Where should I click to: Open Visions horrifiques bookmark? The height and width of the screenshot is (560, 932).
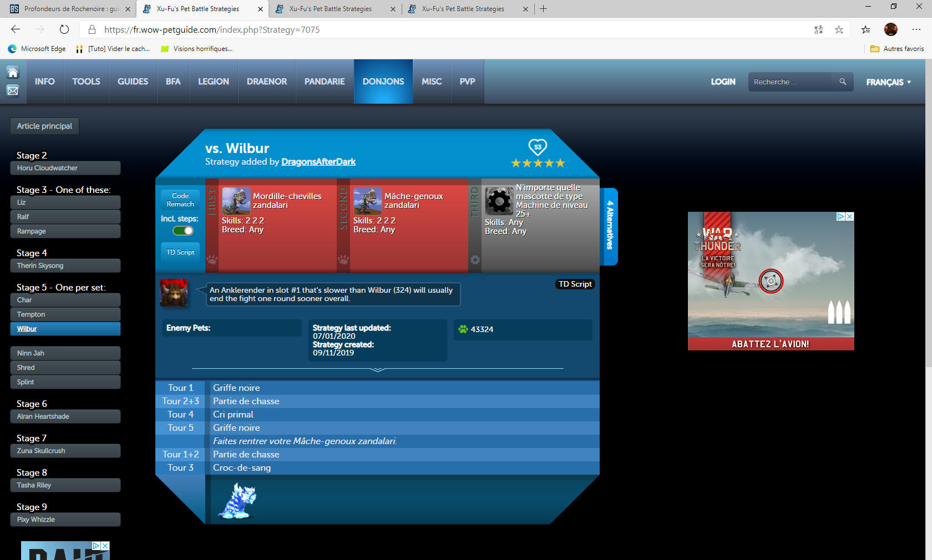(x=197, y=49)
